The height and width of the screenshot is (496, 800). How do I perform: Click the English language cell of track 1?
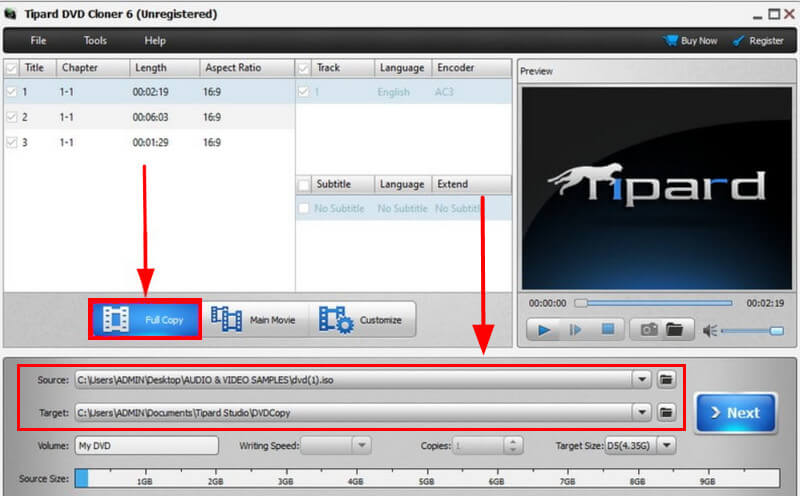pos(393,92)
